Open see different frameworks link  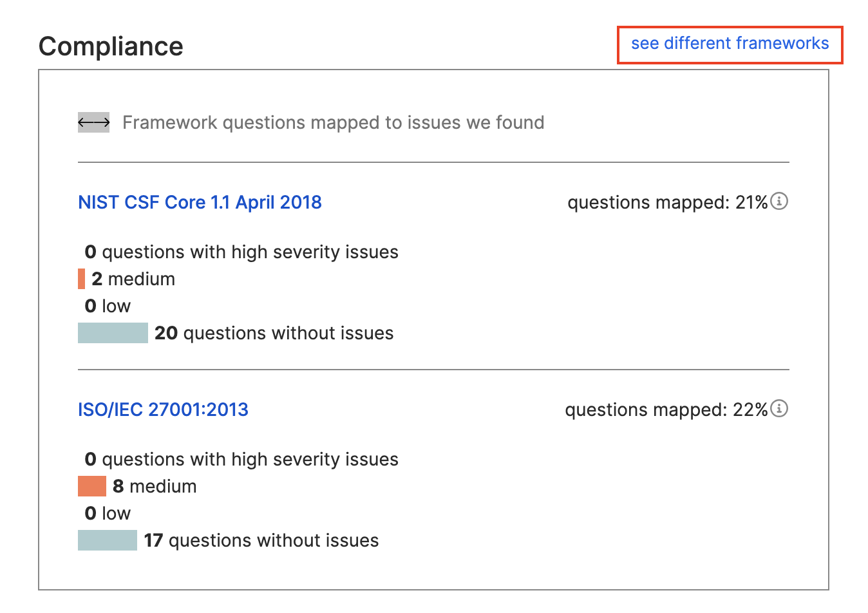tap(730, 43)
